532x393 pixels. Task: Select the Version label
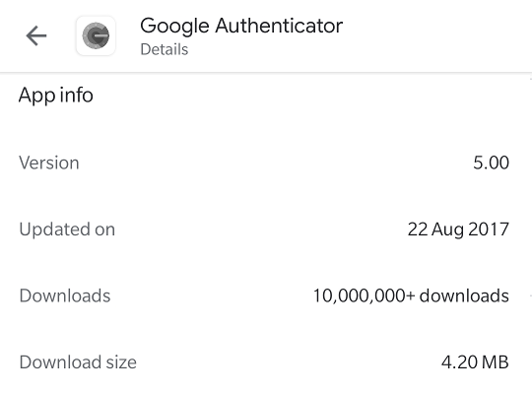49,163
